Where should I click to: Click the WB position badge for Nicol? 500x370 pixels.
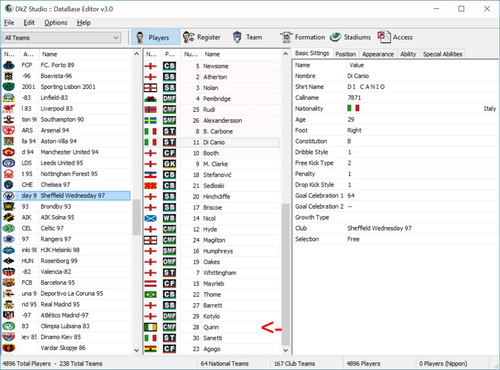click(x=169, y=218)
